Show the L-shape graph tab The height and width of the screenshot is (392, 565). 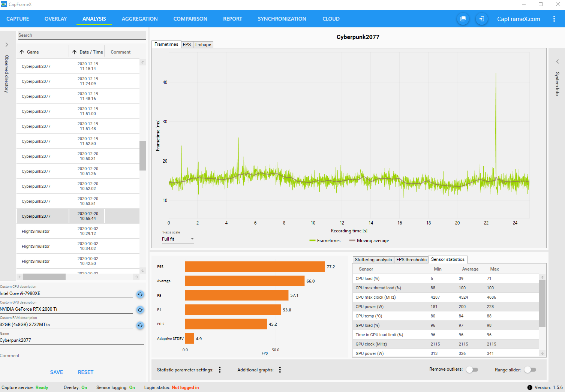[x=203, y=45]
